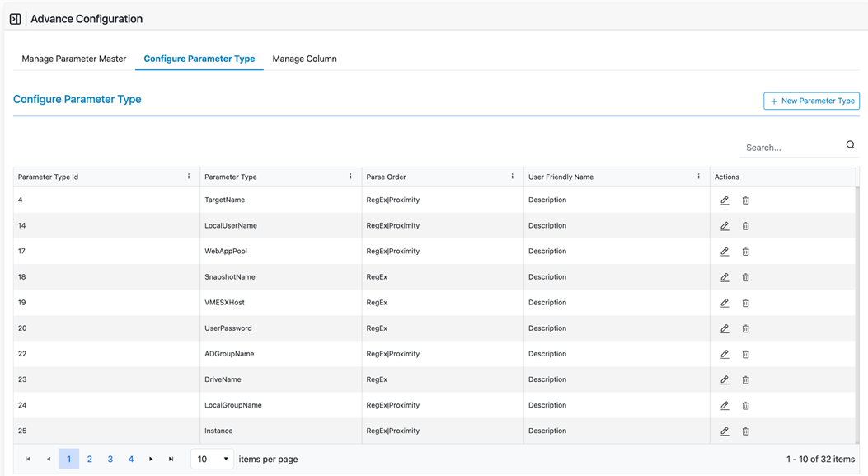This screenshot has height=476, width=868.
Task: Open Parameter Type Id column menu
Action: 189,177
